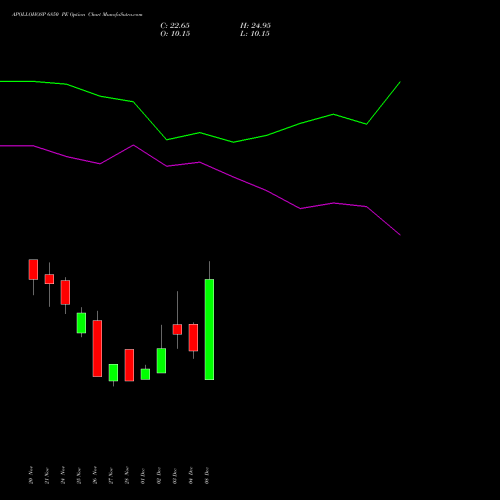Viewport: 500px width, 500px height.
Task: Click the tallest green candle on the chart
Action: coord(209,329)
